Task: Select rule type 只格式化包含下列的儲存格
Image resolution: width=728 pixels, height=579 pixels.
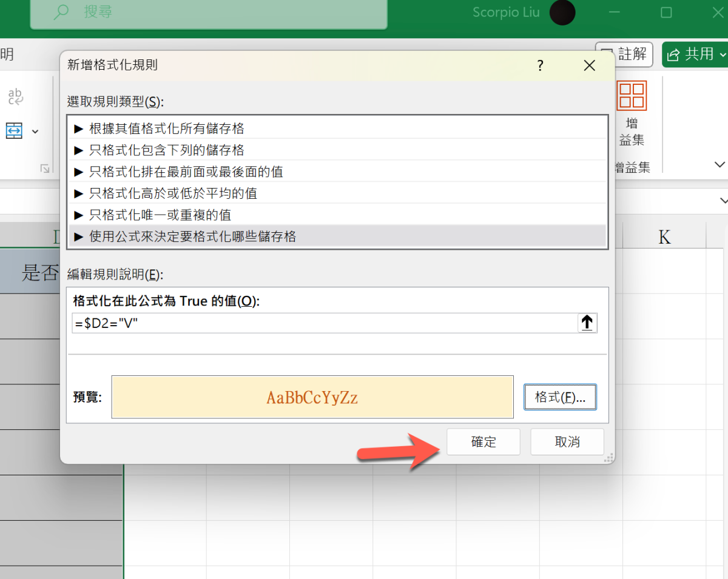Action: coord(338,150)
